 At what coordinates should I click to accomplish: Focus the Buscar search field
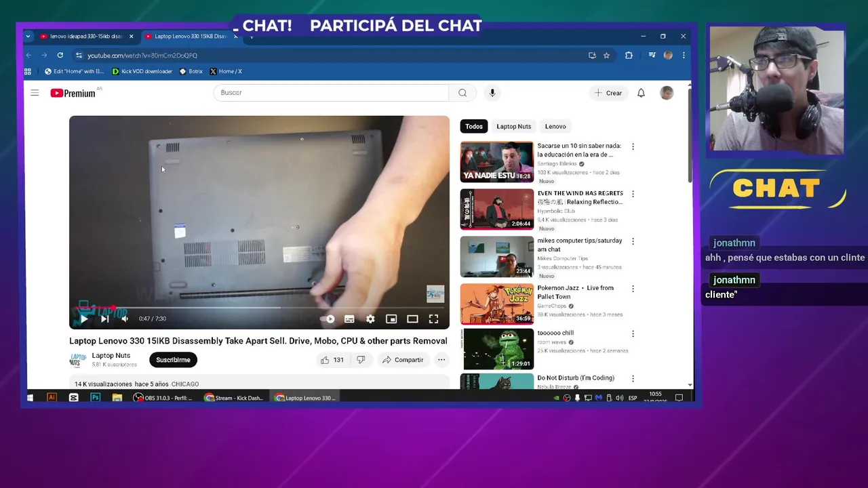click(331, 93)
